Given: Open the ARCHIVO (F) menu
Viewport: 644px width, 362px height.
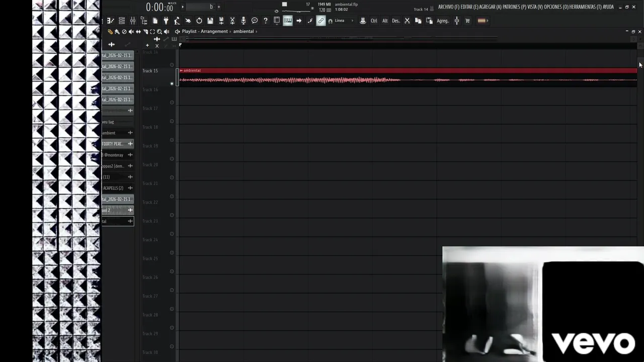Looking at the screenshot, I should click(x=449, y=7).
